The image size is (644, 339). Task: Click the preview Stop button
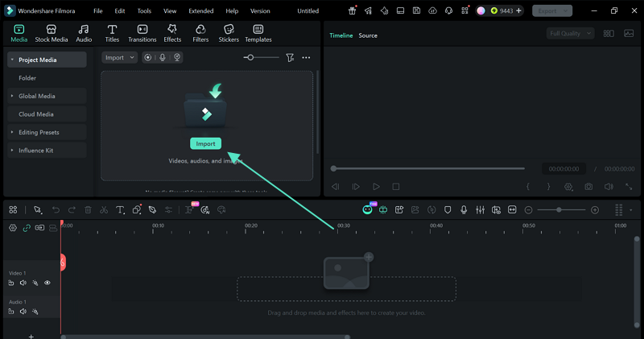click(x=396, y=187)
